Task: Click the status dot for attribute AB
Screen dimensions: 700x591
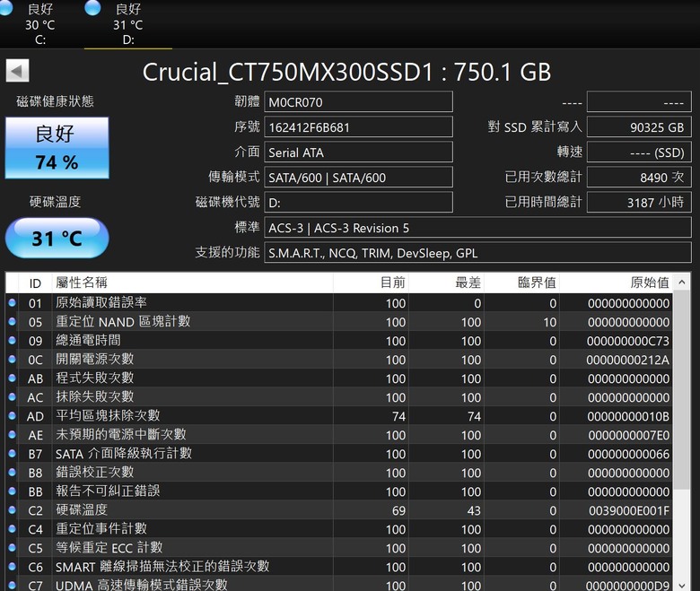Action: [12, 378]
